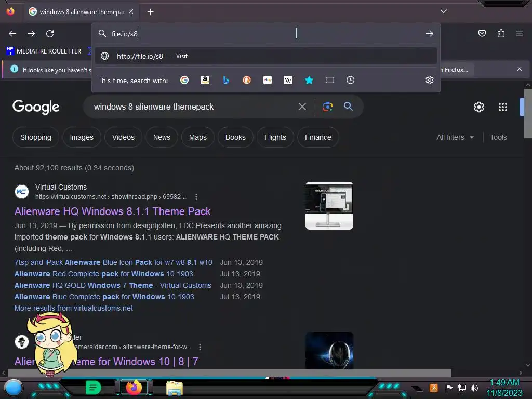532x399 pixels.
Task: Open the clock showing 1:49 AM
Action: click(x=504, y=388)
